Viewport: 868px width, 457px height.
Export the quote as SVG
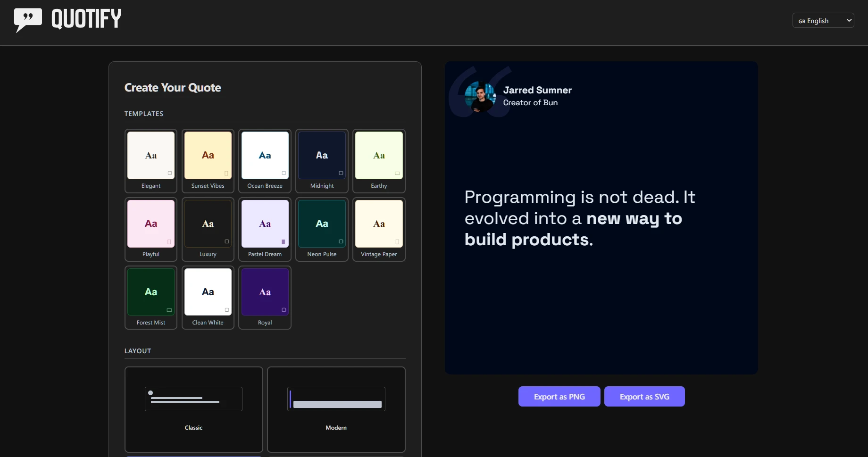point(644,397)
